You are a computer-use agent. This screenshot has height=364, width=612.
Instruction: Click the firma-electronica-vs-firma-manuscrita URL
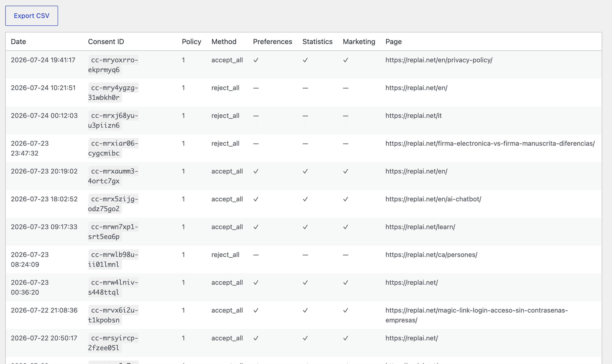point(490,144)
